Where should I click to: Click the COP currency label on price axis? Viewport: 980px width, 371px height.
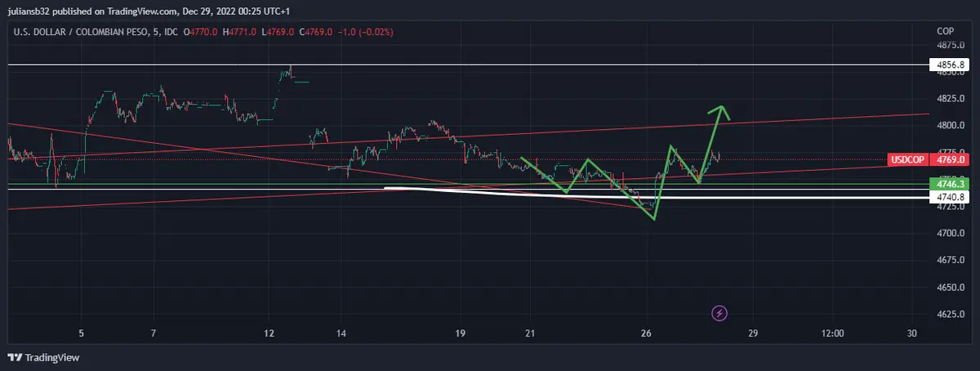tap(946, 31)
